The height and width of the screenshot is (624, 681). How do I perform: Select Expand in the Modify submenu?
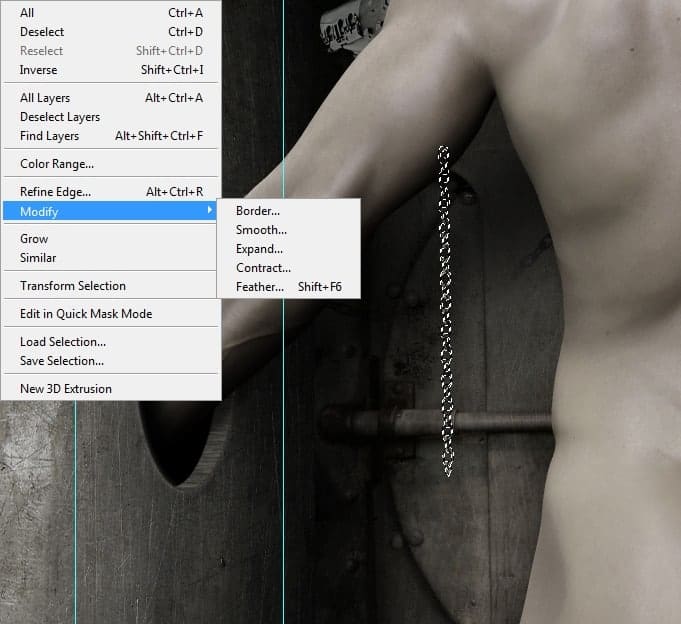pos(289,249)
